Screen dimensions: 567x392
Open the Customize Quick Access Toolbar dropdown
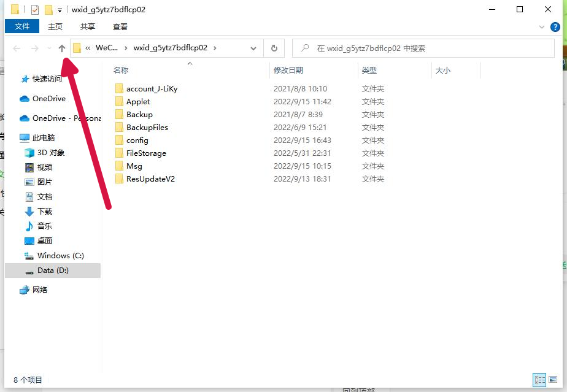60,10
